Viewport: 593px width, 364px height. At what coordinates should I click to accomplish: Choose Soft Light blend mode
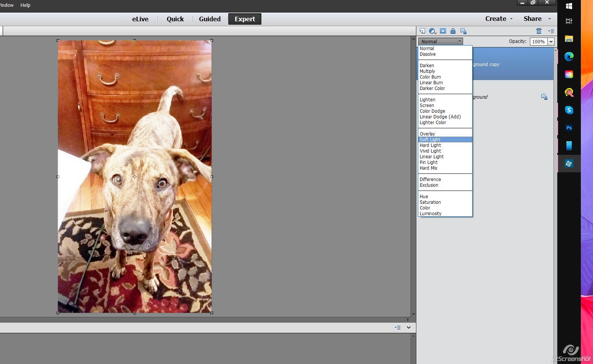pos(430,139)
